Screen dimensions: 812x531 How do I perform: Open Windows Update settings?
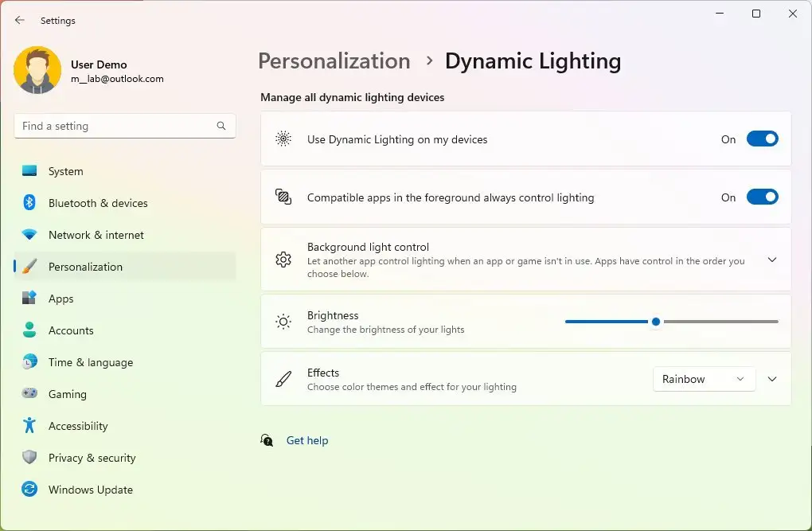coord(90,490)
